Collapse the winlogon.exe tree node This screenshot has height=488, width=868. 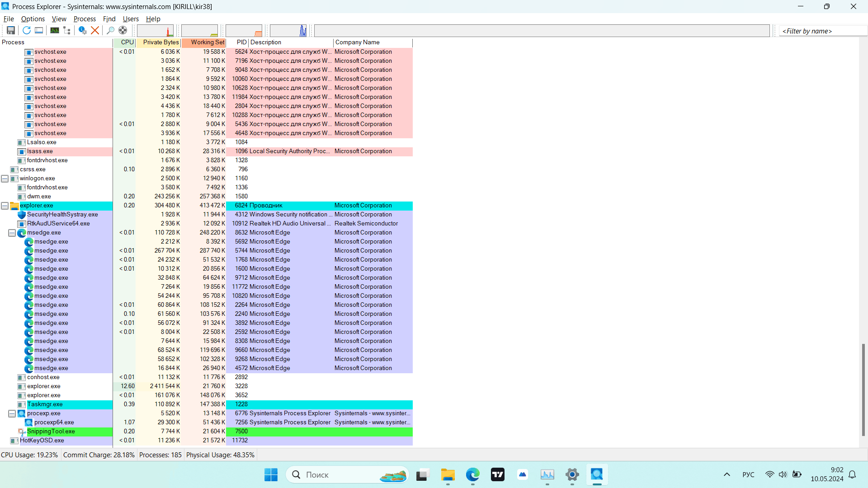pyautogui.click(x=5, y=178)
